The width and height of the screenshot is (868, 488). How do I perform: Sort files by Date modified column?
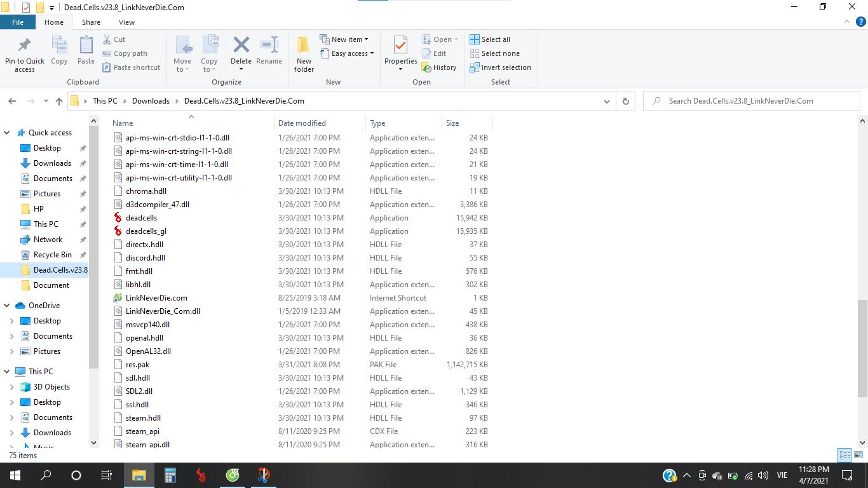pyautogui.click(x=302, y=123)
